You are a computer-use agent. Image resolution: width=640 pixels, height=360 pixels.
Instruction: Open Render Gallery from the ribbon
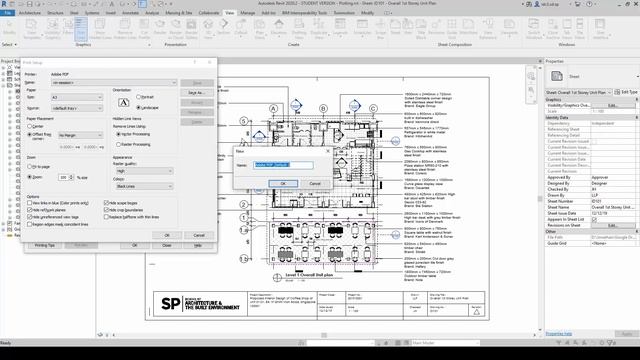191,29
